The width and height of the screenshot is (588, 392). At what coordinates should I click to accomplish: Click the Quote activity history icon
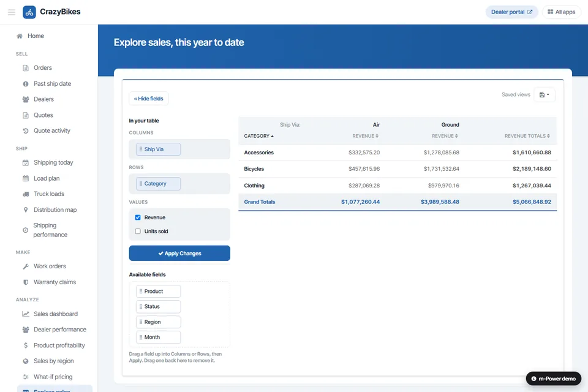tap(26, 131)
